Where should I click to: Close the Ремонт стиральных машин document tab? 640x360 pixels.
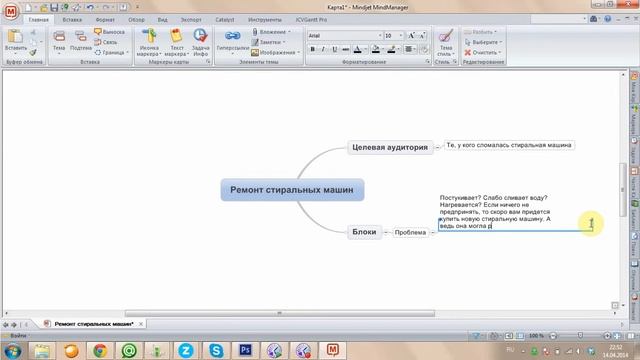[x=141, y=324]
